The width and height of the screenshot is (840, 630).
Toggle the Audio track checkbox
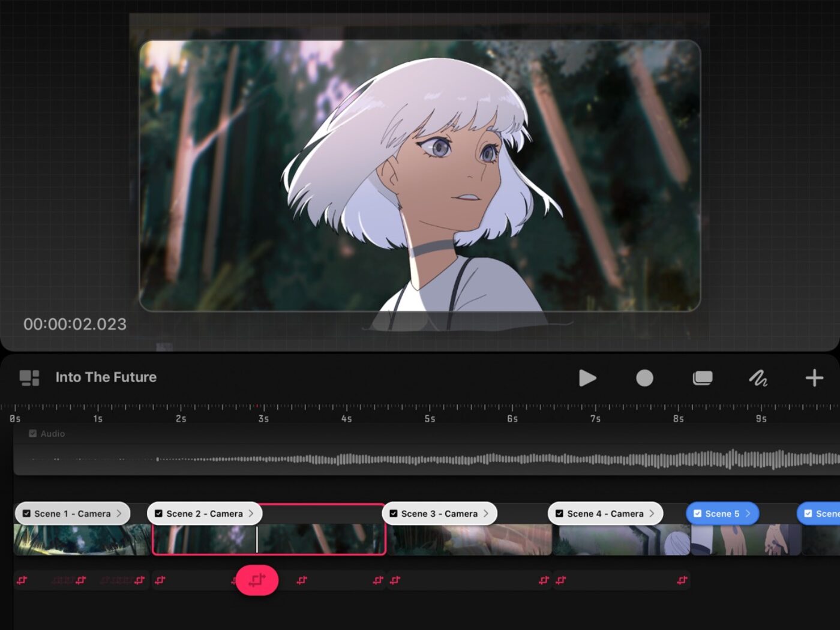click(x=32, y=433)
